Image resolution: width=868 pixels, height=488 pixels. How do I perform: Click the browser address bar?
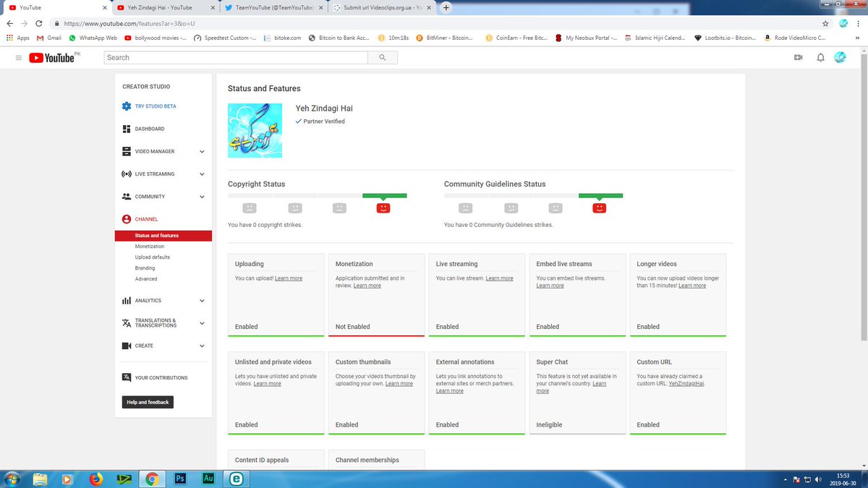click(434, 23)
